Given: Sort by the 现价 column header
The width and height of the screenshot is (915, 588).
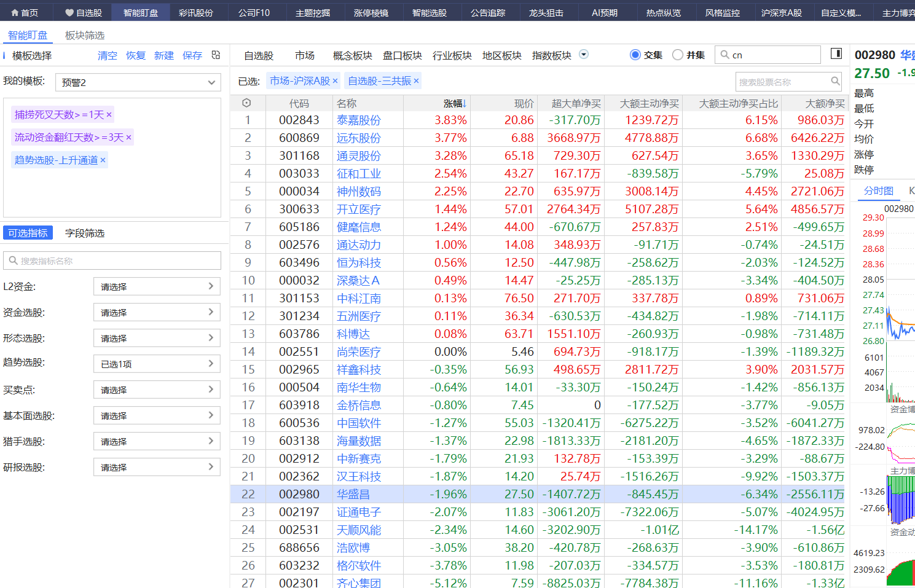Looking at the screenshot, I should 524,104.
